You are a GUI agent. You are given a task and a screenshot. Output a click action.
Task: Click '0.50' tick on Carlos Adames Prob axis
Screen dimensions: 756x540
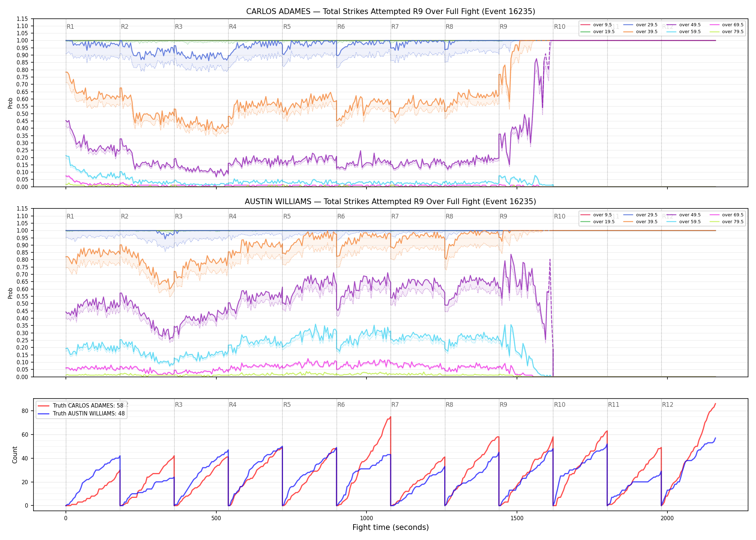point(22,114)
